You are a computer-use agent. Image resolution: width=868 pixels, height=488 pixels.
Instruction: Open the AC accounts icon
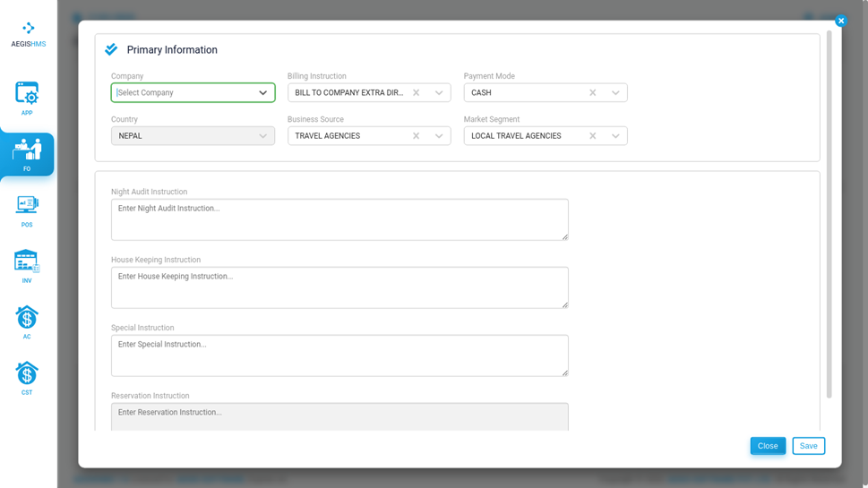coord(27,322)
